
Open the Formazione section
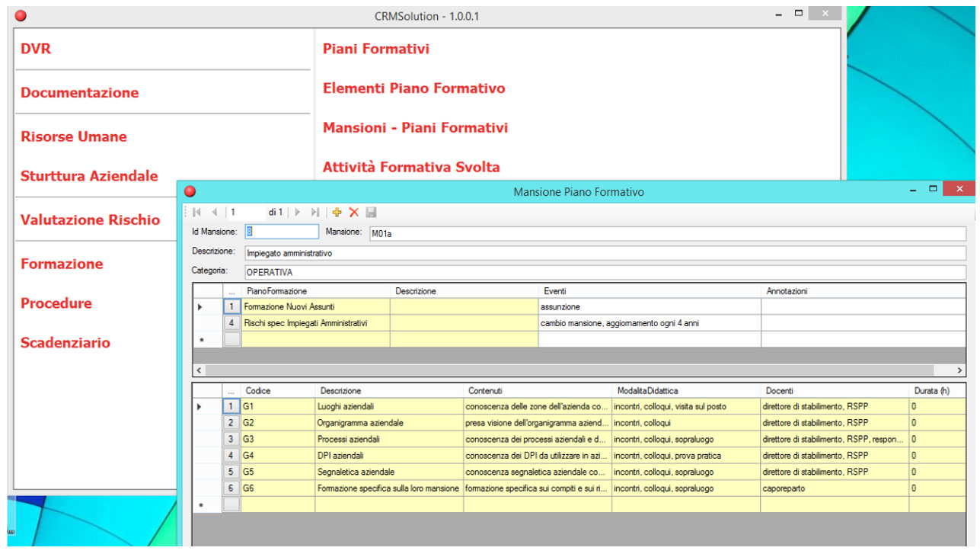62,264
